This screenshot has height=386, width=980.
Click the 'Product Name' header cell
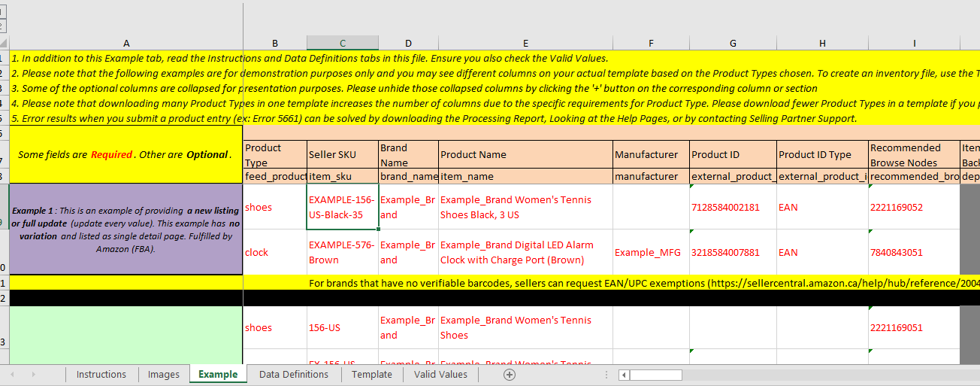coord(525,154)
